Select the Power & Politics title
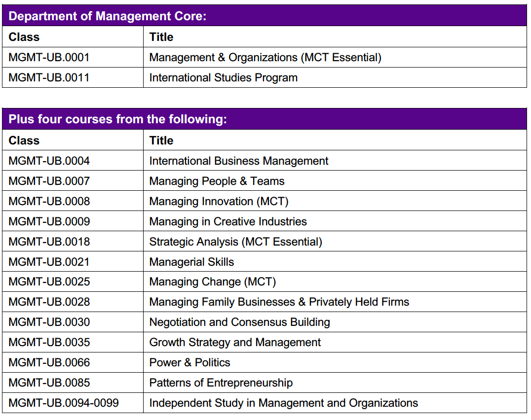The height and width of the screenshot is (420, 531). 190,363
